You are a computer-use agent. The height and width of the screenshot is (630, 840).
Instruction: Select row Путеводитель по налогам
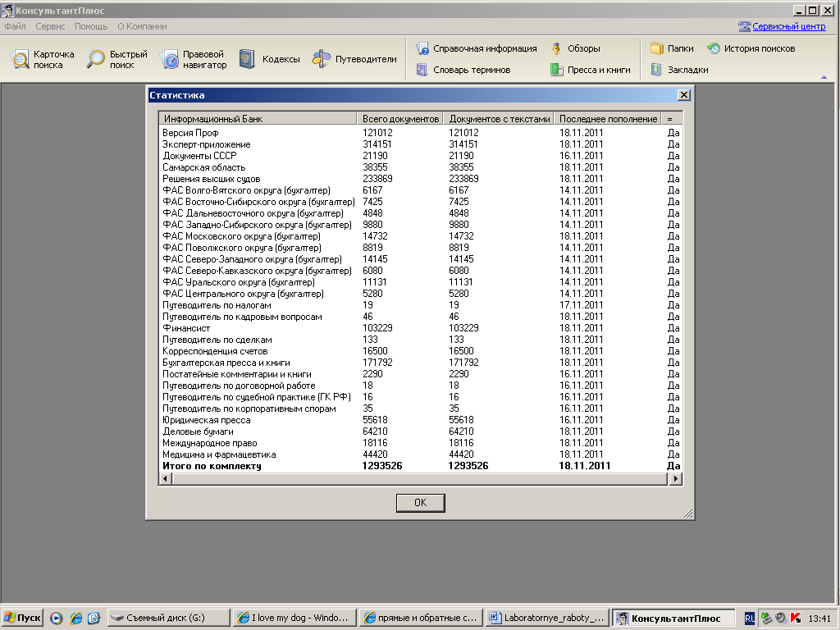coord(421,305)
